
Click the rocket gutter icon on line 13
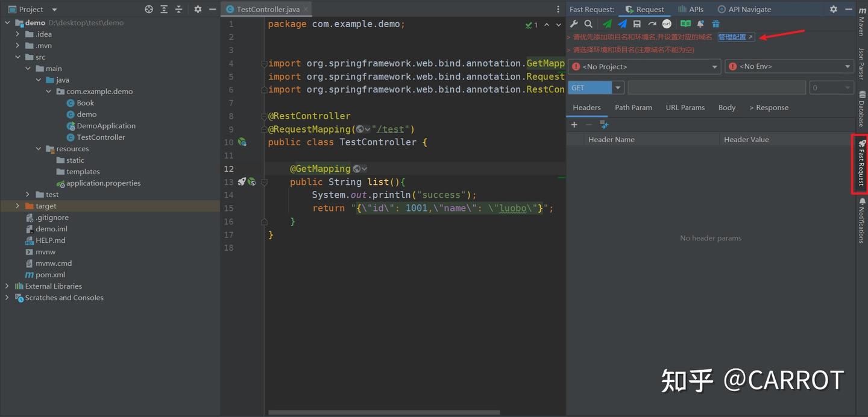point(241,181)
